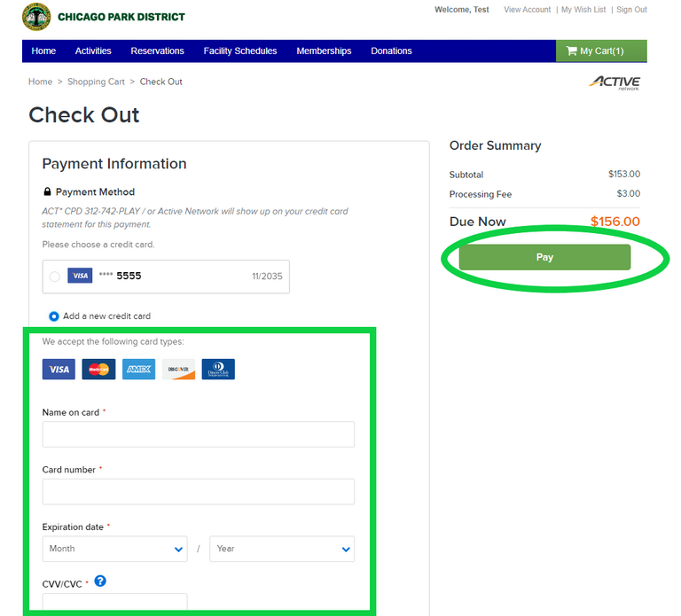Go back to Shopping Cart breadcrumb
The image size is (681, 616).
pos(96,82)
